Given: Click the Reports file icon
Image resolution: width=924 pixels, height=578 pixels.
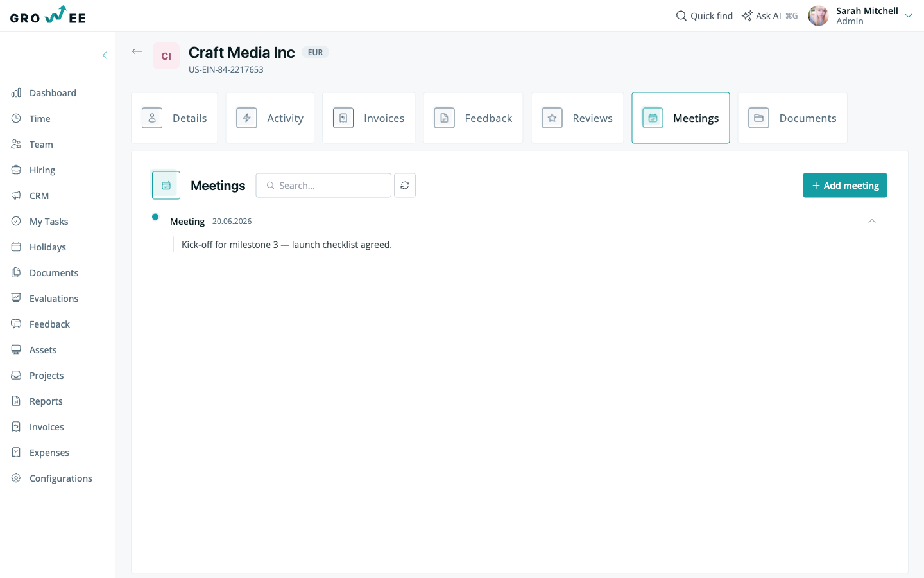Looking at the screenshot, I should [16, 401].
